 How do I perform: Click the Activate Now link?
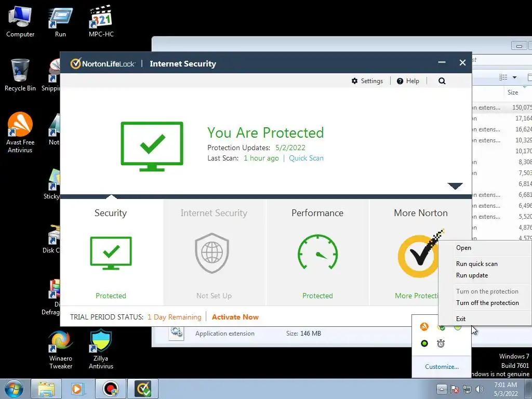click(x=235, y=317)
